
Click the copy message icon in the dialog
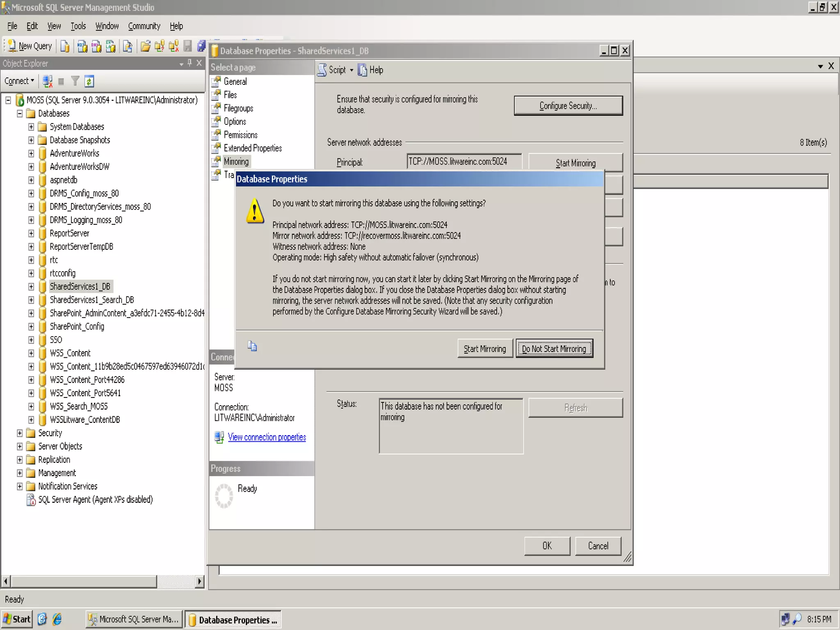coord(252,347)
